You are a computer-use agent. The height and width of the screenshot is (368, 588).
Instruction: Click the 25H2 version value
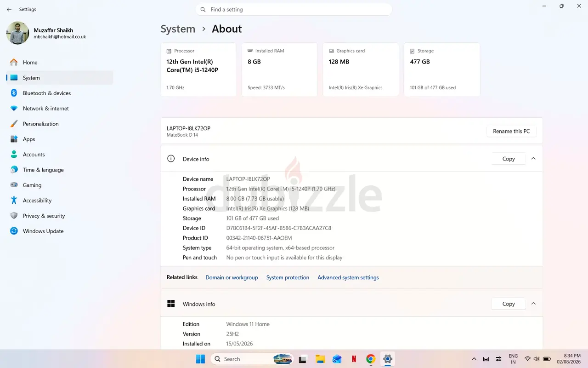pyautogui.click(x=233, y=334)
